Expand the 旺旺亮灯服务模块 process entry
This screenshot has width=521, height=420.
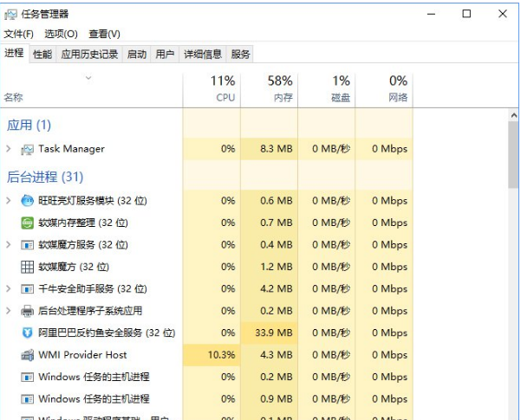[9, 201]
